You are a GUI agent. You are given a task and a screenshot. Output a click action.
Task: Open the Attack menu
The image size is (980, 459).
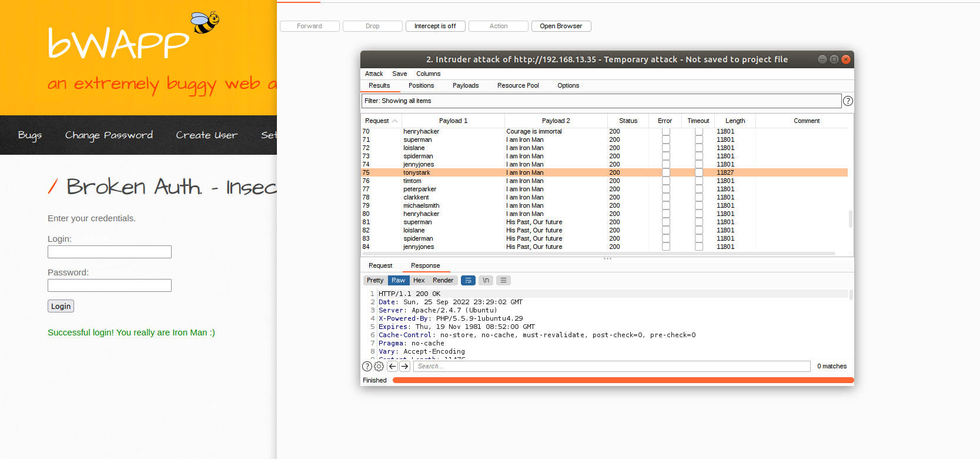[x=374, y=74]
